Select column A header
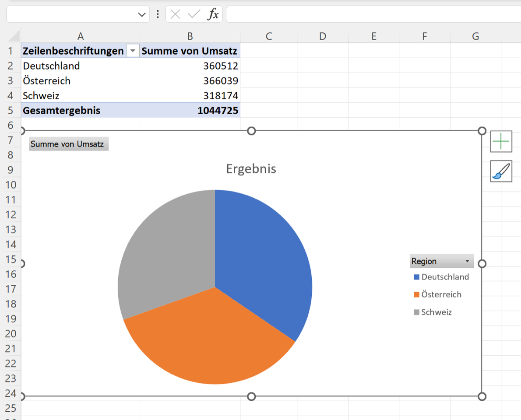The width and height of the screenshot is (521, 420). [81, 36]
